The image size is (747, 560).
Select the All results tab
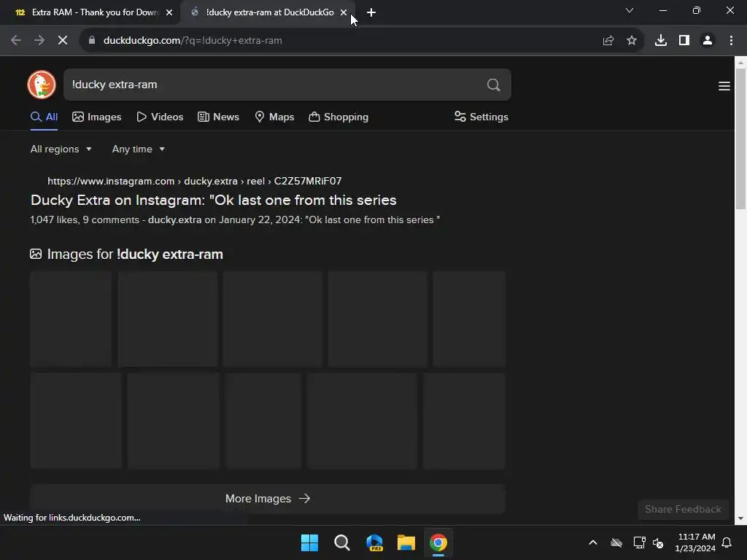(x=44, y=117)
